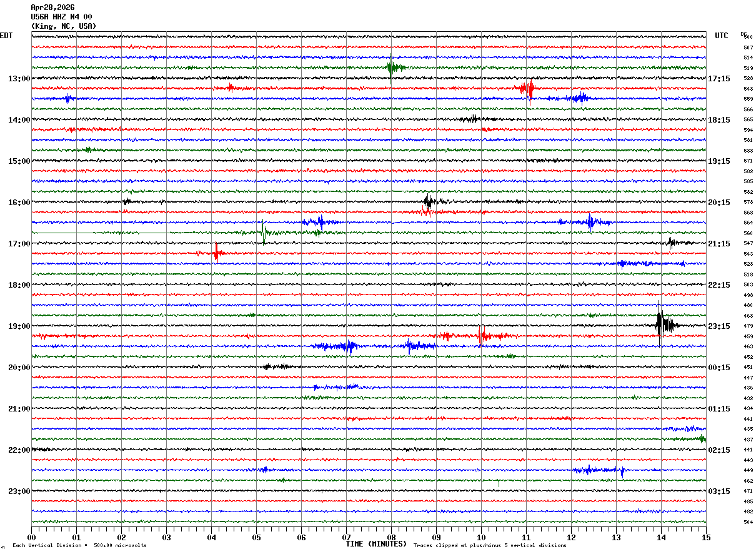
Task: Select the 16:00 EDT row label
Action: click(19, 203)
